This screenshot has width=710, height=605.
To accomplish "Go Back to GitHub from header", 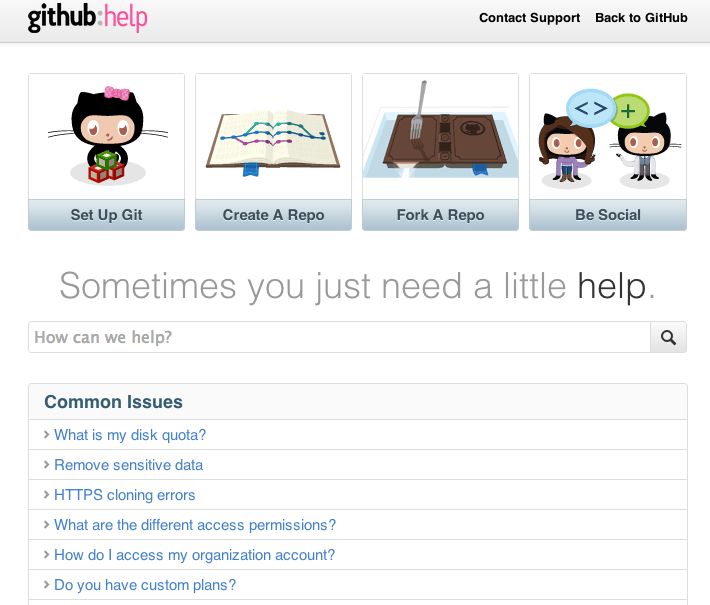I will [x=641, y=18].
